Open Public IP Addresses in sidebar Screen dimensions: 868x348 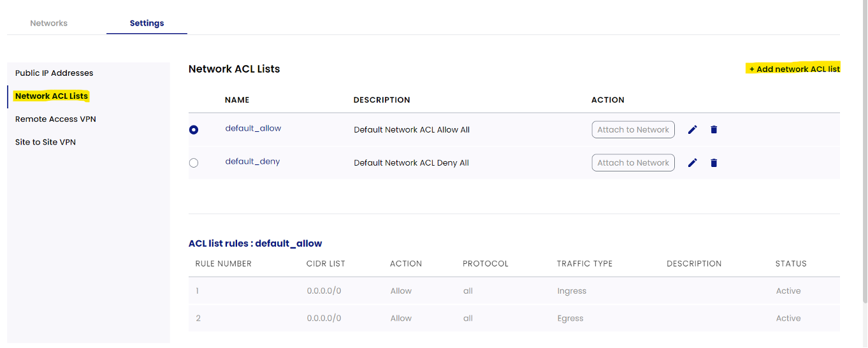(54, 73)
